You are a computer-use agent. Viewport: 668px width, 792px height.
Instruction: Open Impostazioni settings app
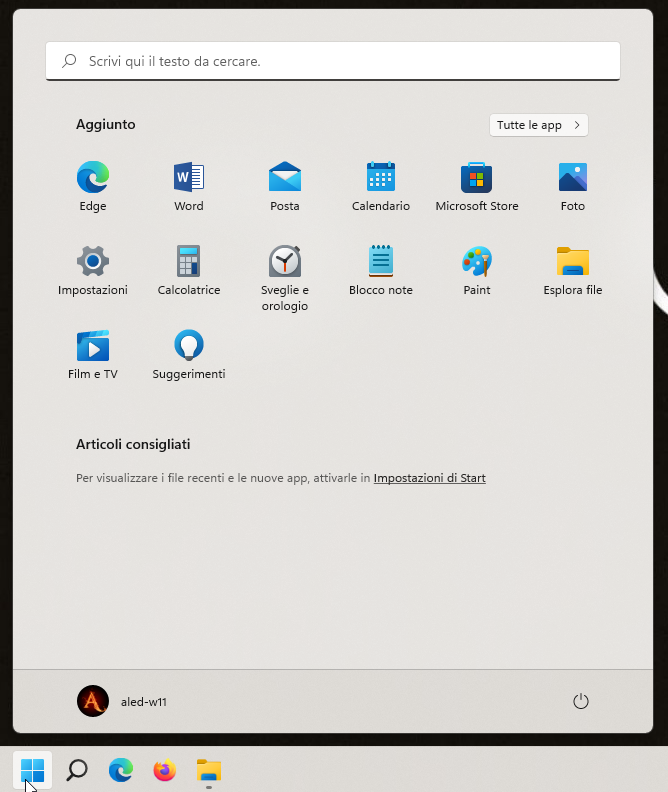coord(93,270)
